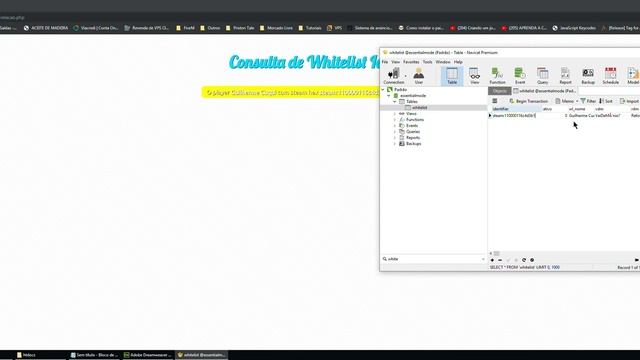The height and width of the screenshot is (360, 640).
Task: Select the essentialmode database in the tree
Action: [x=413, y=96]
